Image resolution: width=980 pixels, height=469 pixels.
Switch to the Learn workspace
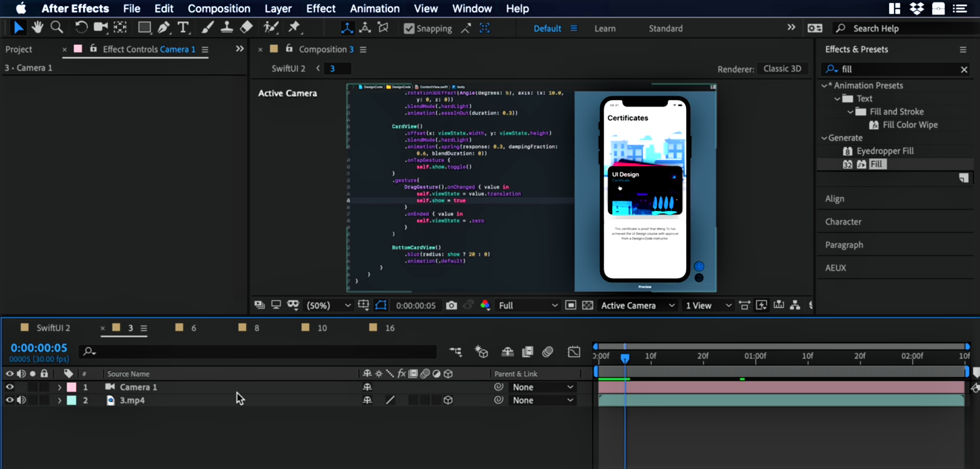click(x=605, y=29)
